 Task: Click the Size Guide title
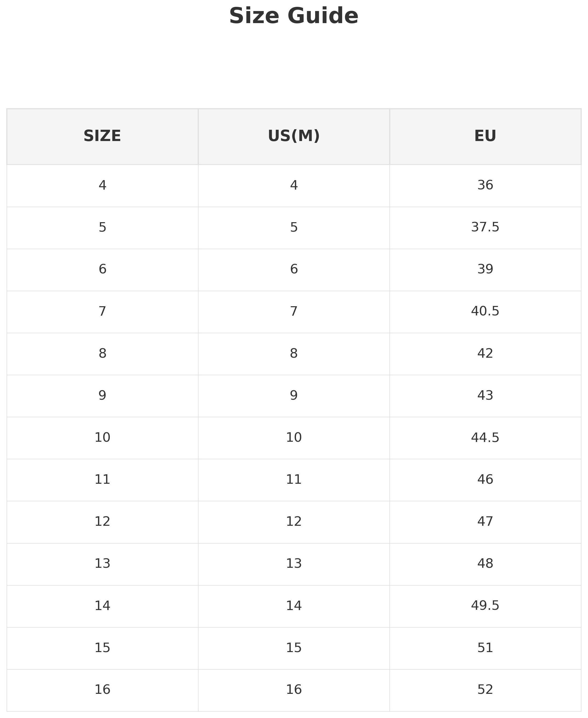click(x=294, y=16)
